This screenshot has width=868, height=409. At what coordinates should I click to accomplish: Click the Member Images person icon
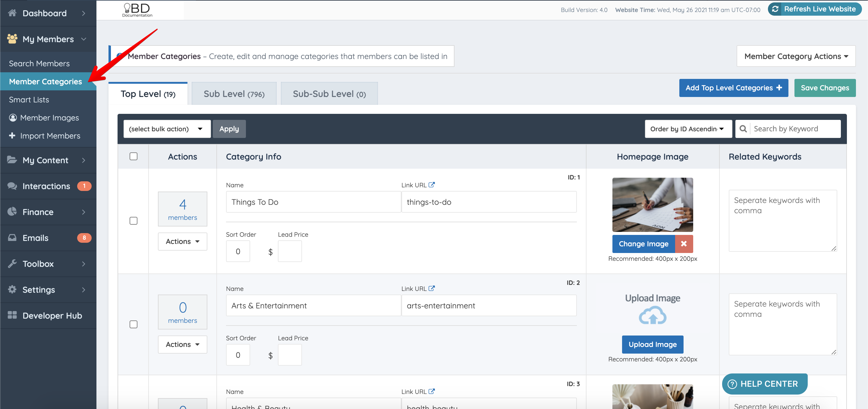tap(13, 118)
